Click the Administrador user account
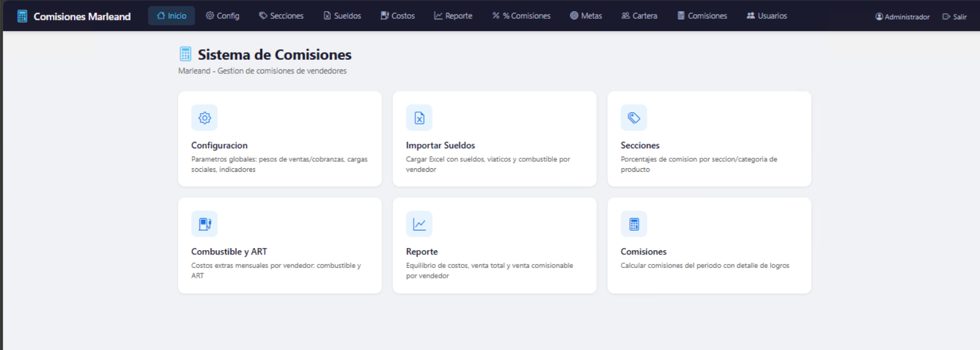Viewport: 980px width, 350px height. click(x=903, y=16)
